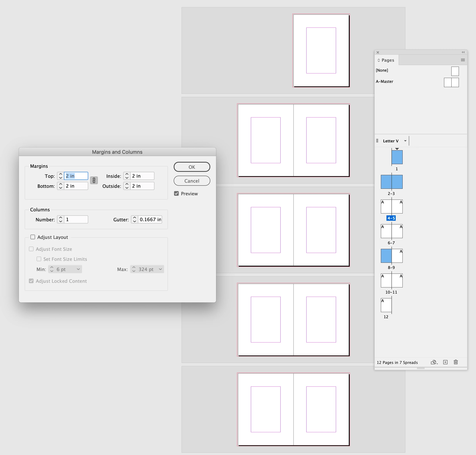Select the 10-11 spread thumbnail
This screenshot has width=476, height=455.
[x=391, y=281]
